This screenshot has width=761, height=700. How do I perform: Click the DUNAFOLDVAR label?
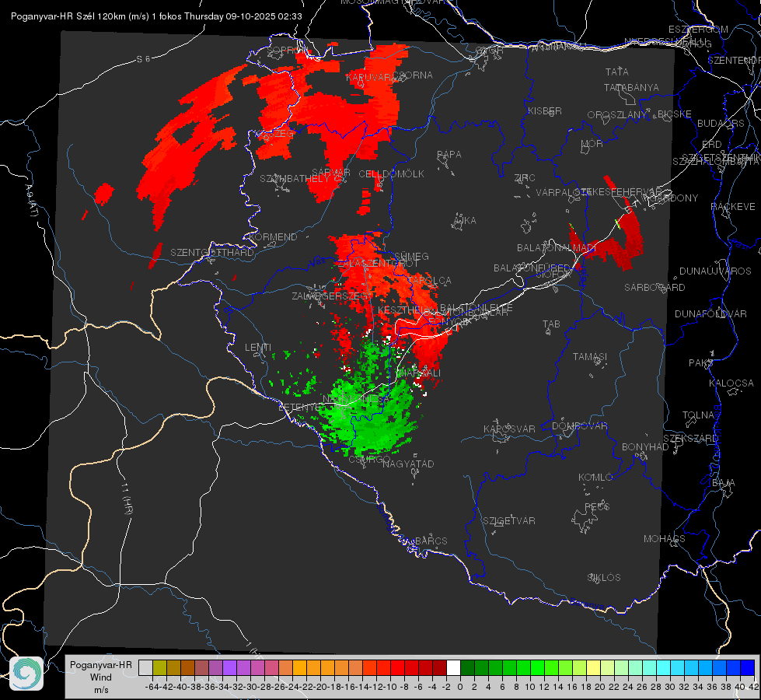710,313
